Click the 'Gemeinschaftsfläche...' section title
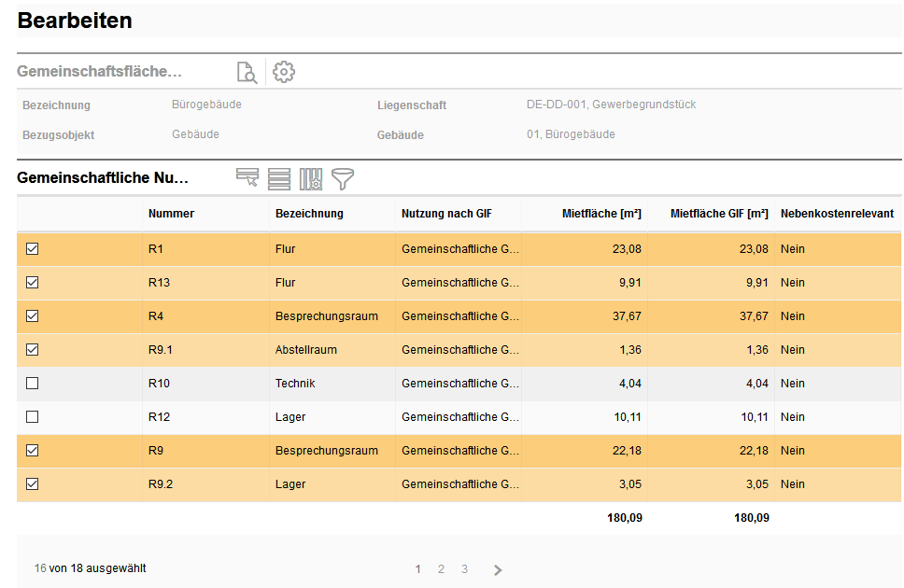The image size is (904, 588). click(x=99, y=72)
